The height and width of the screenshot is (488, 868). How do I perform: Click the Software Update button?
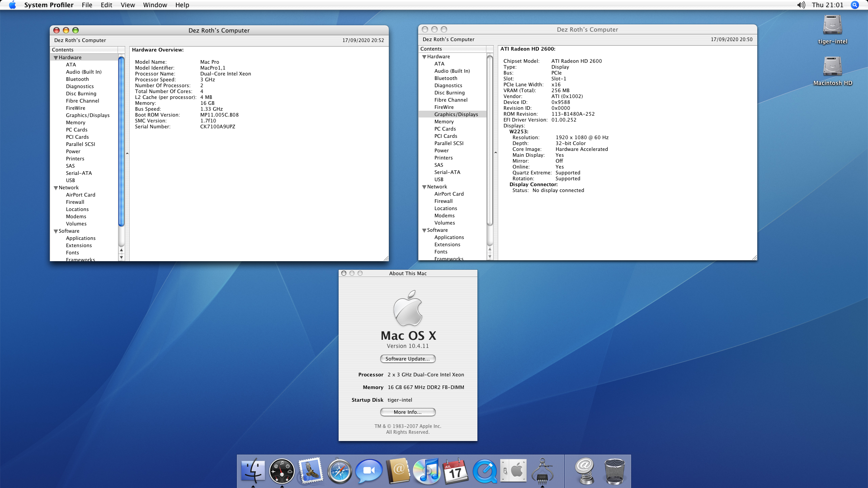pyautogui.click(x=407, y=359)
